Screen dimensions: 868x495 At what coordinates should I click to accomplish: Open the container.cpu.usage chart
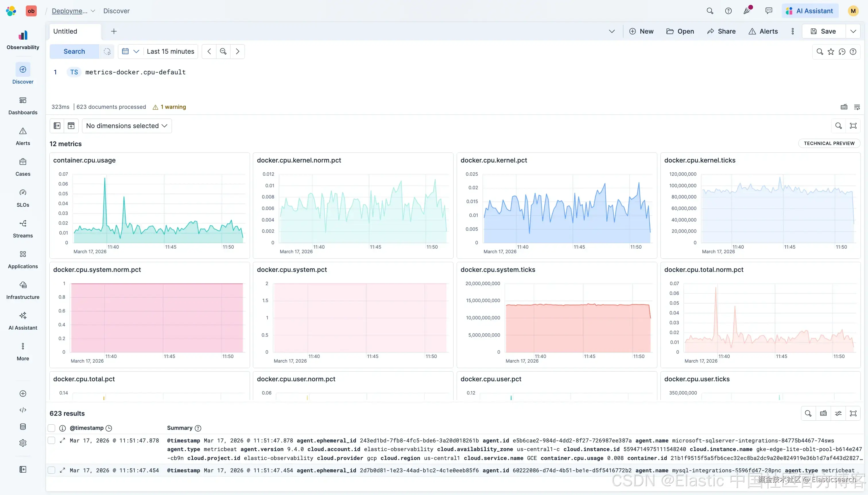[150, 205]
